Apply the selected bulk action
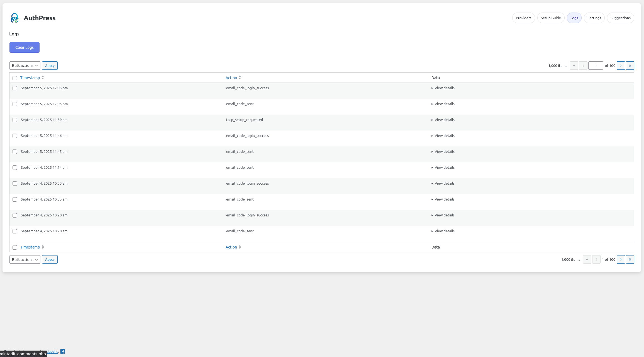Viewport: 644px width, 357px height. tap(50, 65)
